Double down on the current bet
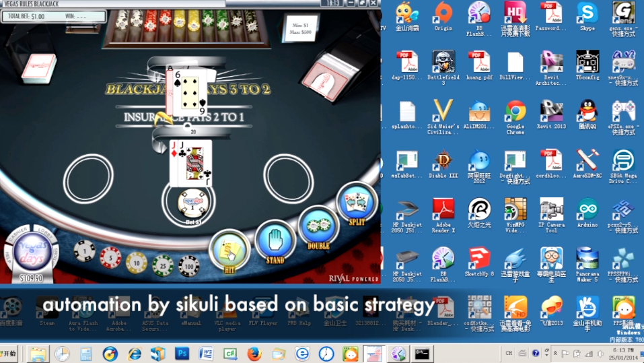 click(318, 228)
